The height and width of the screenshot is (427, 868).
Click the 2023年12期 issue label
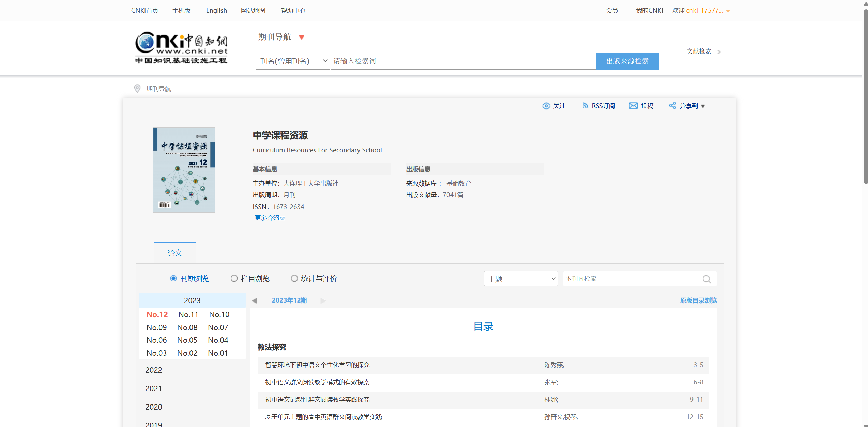pos(289,300)
